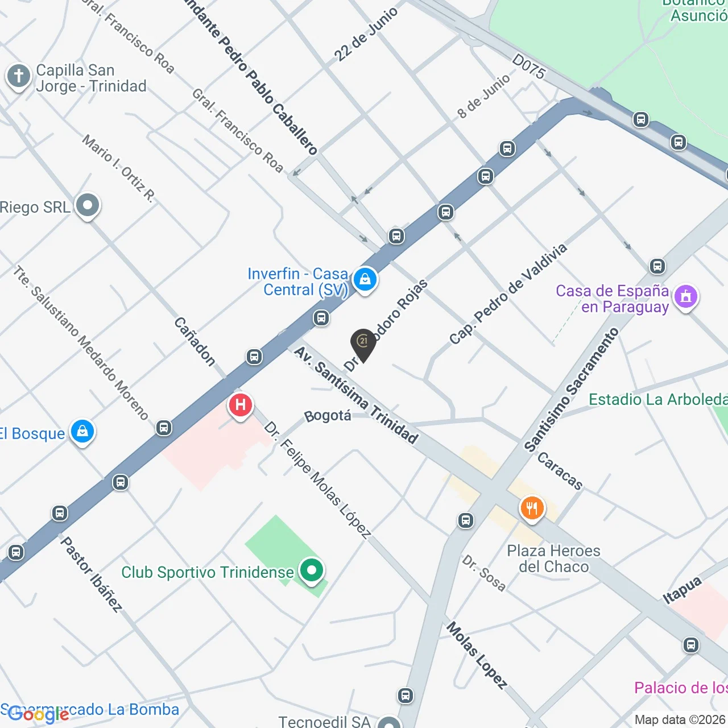Select the Club Sportivo Trinidense green pin
Viewport: 728px width, 728px height.
pos(311,571)
